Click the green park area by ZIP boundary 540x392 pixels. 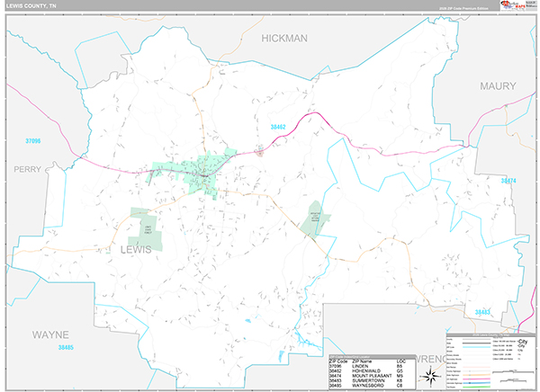pos(315,219)
